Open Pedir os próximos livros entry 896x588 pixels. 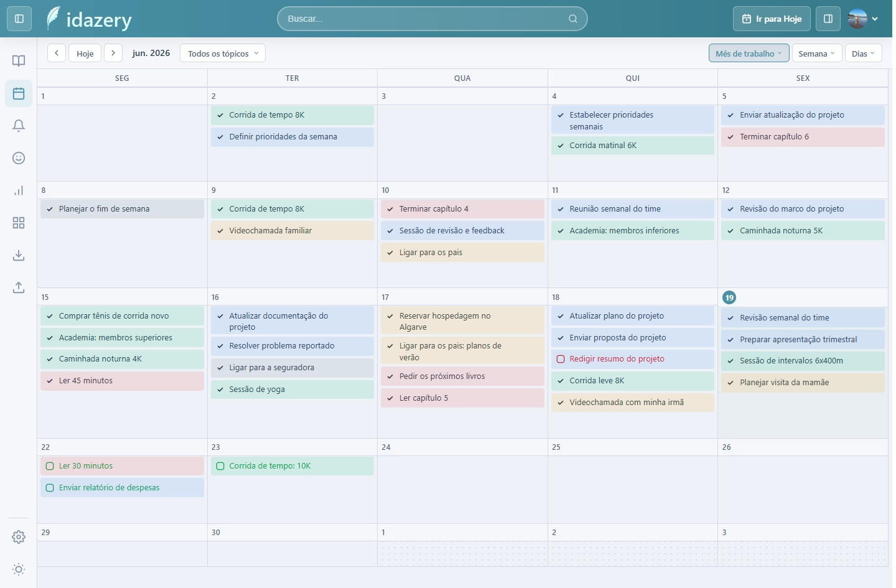click(x=462, y=376)
